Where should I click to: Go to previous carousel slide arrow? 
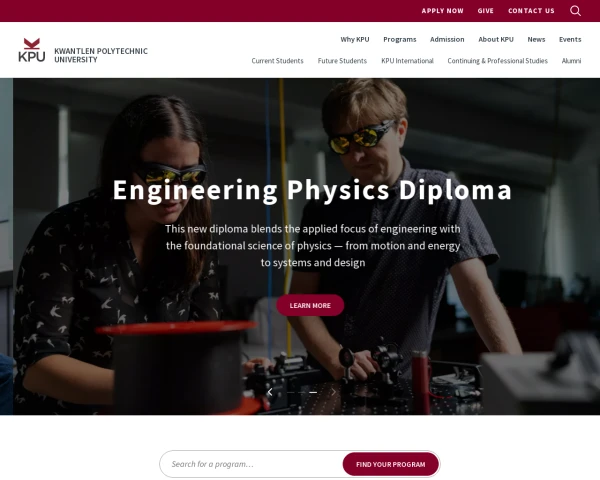[270, 392]
